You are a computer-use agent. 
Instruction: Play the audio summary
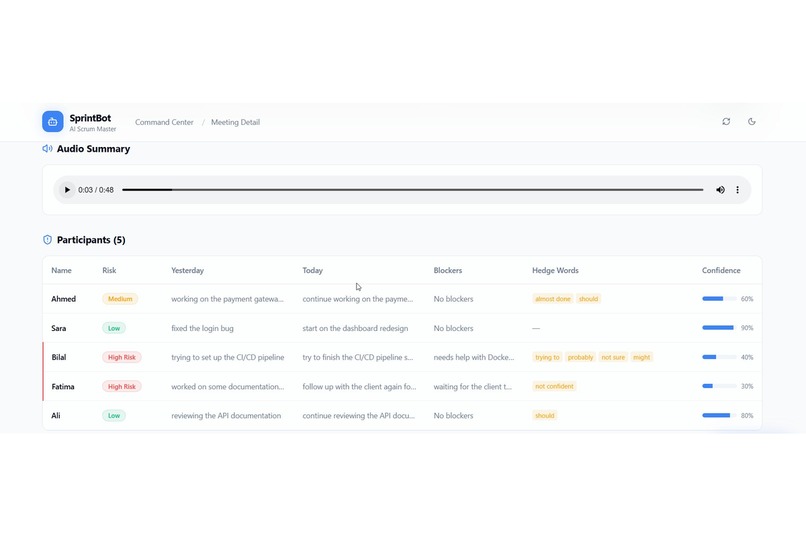[x=67, y=190]
